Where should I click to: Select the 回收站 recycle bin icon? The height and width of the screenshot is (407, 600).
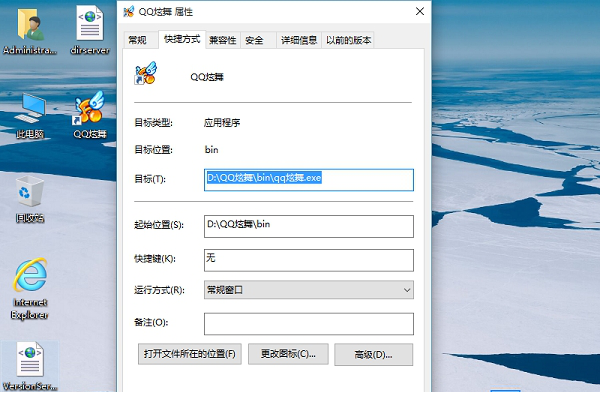[x=30, y=199]
